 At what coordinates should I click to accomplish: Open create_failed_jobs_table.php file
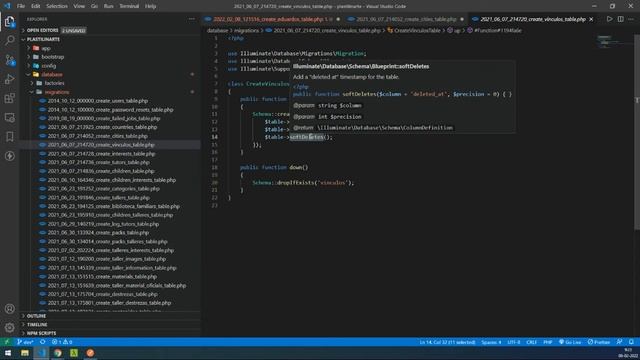click(104, 118)
